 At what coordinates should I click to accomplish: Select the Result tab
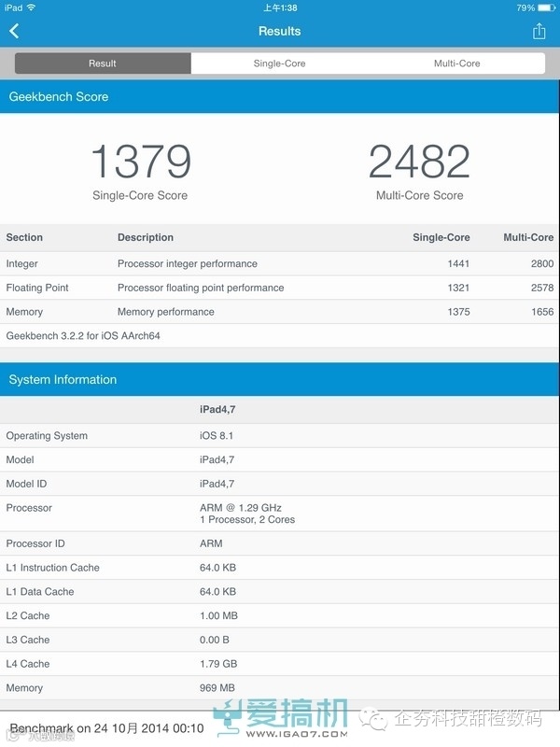coord(103,63)
